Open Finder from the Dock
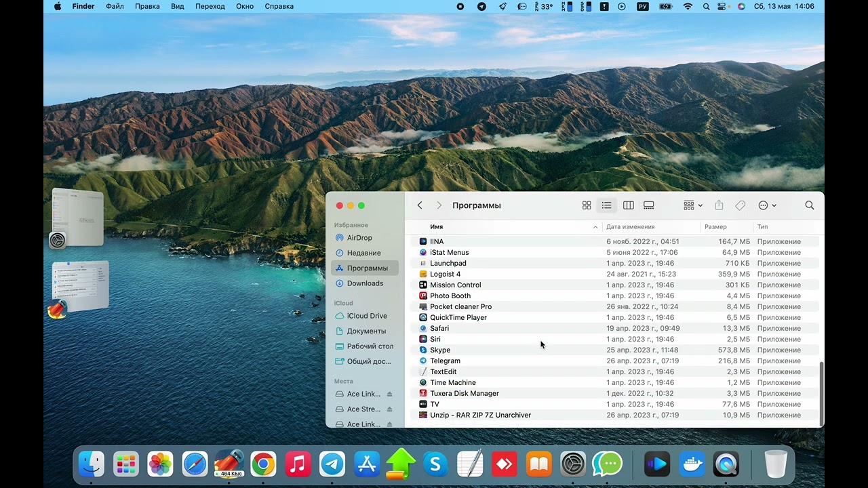The width and height of the screenshot is (868, 488). pos(91,464)
